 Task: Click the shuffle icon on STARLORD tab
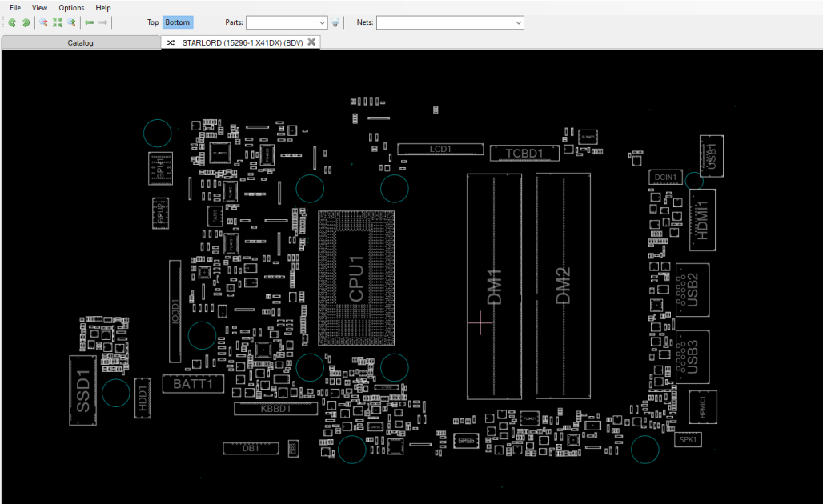tap(171, 42)
